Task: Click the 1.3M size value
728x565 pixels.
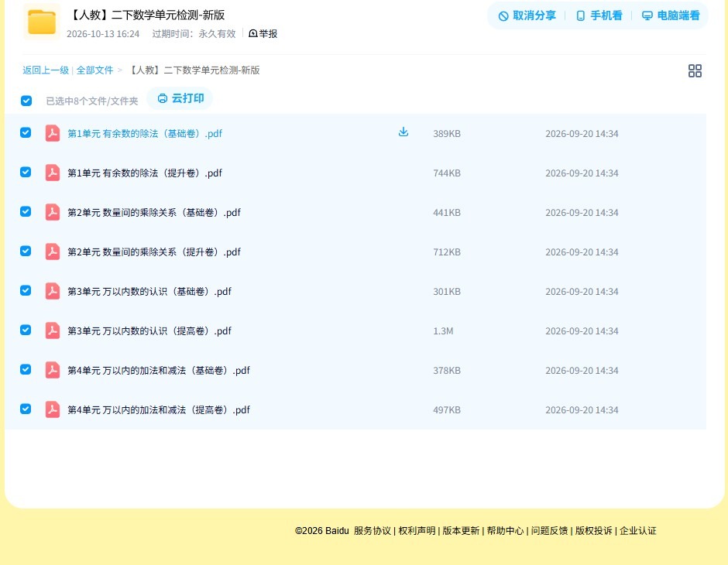Action: (x=443, y=330)
